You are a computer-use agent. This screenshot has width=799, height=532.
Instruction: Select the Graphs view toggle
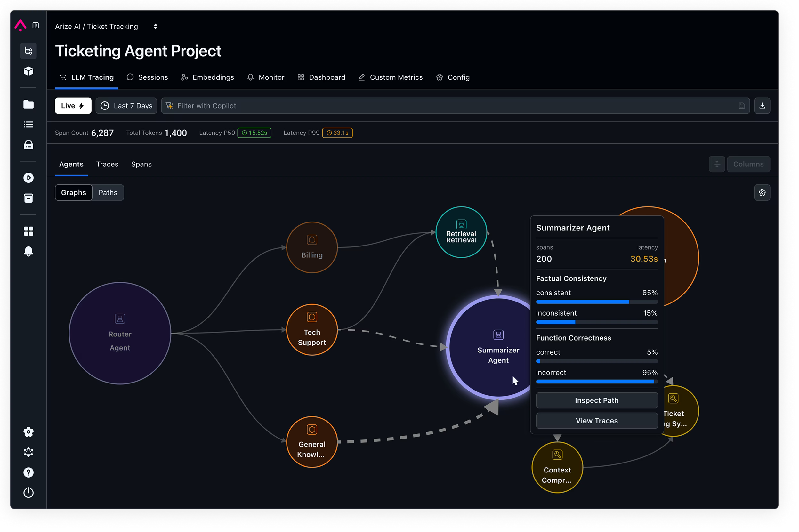[74, 193]
